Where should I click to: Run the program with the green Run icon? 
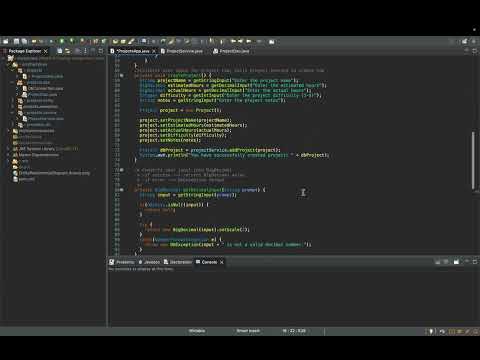point(62,41)
